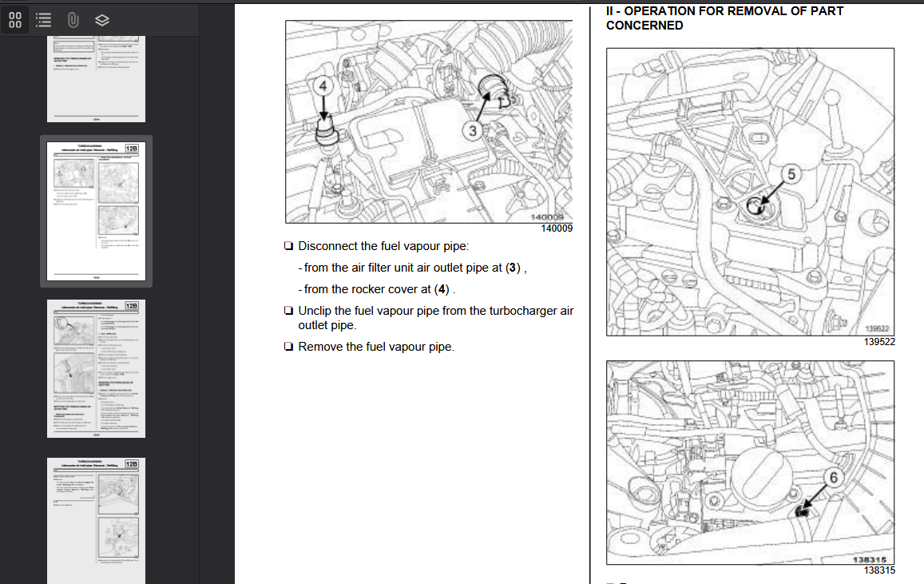
Task: Open the partially visible top page thumbnail
Action: point(96,78)
